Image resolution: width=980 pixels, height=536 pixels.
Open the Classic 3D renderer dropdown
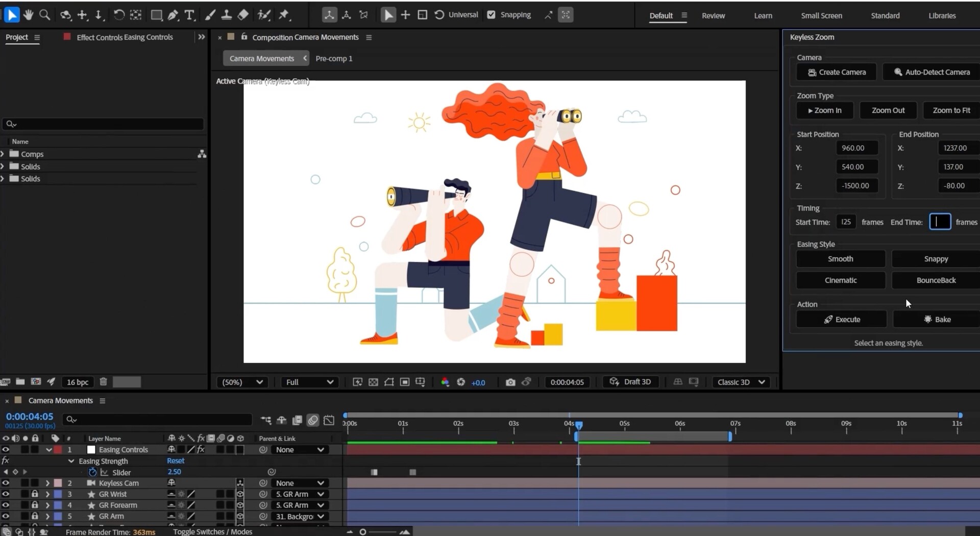pos(741,382)
